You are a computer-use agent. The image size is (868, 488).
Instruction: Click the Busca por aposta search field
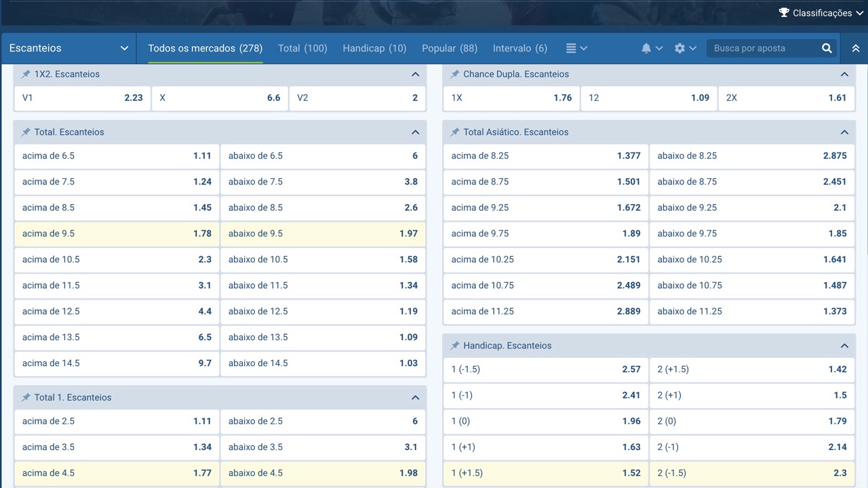763,48
